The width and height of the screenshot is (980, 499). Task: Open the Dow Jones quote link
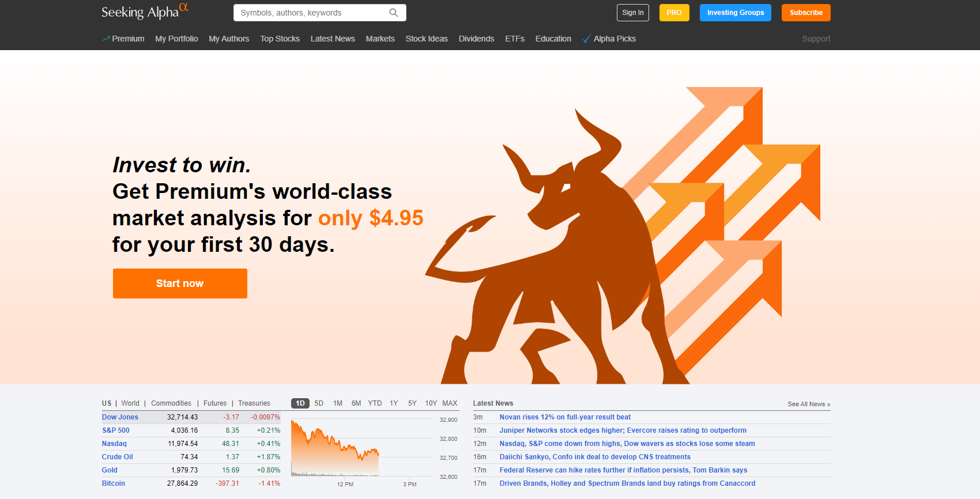pyautogui.click(x=120, y=417)
